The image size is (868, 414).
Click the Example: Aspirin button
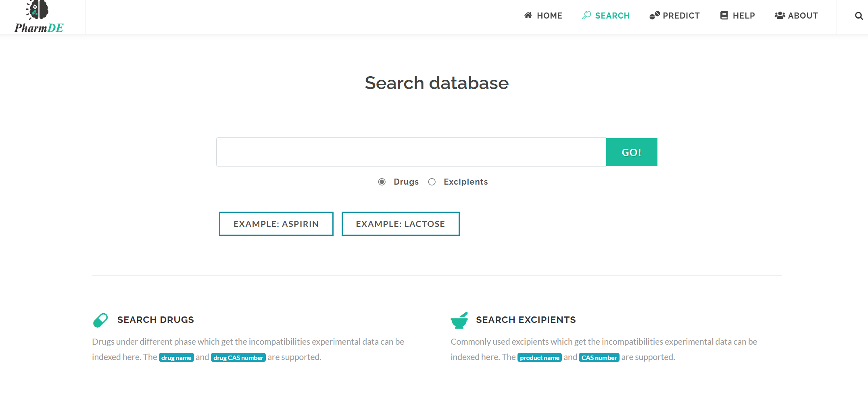(276, 224)
